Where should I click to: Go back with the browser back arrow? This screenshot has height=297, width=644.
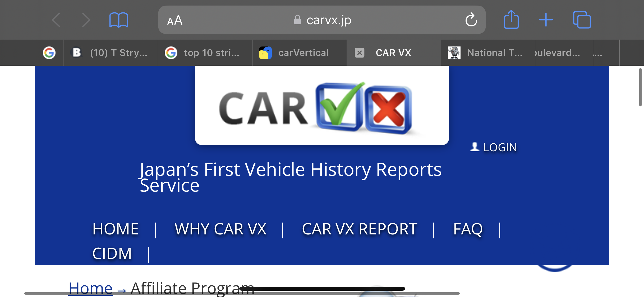(56, 20)
